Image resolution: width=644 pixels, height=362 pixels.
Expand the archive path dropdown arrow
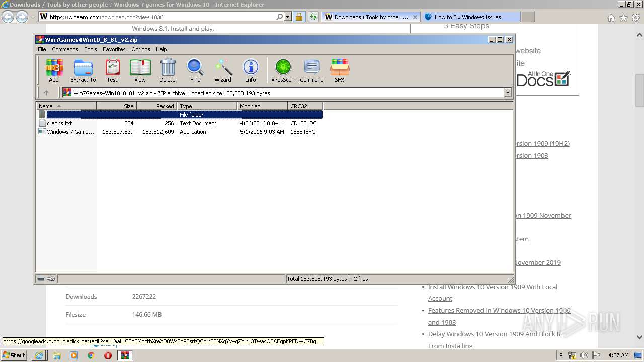508,93
